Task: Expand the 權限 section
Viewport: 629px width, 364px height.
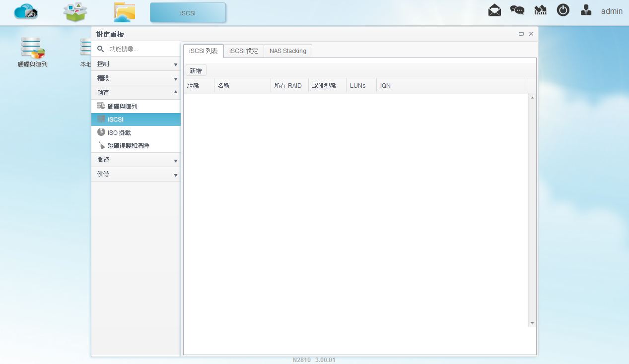Action: point(136,78)
